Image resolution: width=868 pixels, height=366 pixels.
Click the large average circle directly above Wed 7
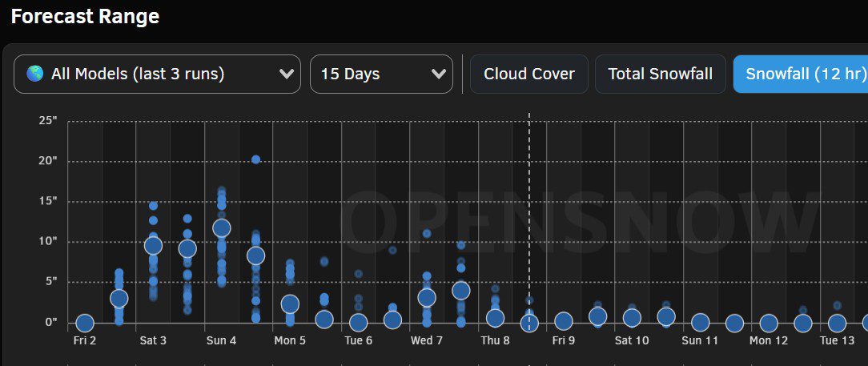pos(427,298)
